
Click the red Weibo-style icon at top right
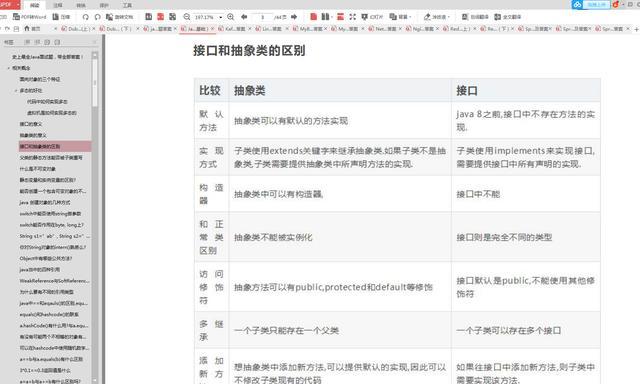(616, 4)
